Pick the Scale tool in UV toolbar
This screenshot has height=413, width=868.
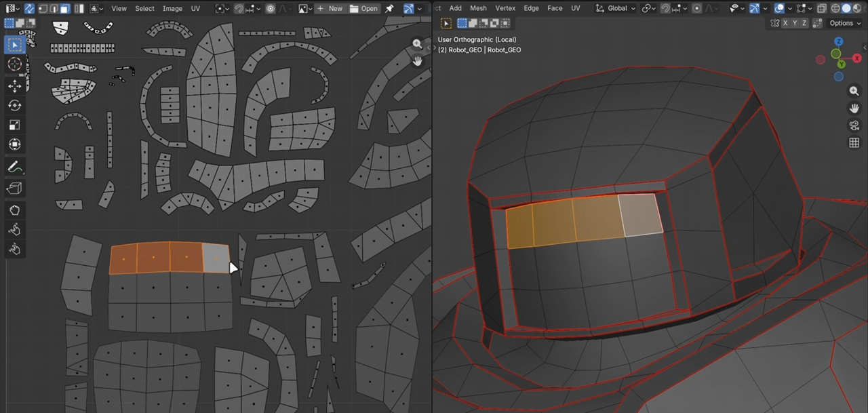14,125
